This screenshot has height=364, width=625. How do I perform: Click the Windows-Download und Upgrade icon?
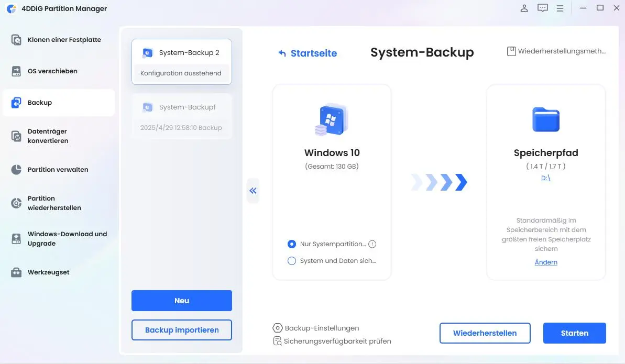tap(16, 239)
